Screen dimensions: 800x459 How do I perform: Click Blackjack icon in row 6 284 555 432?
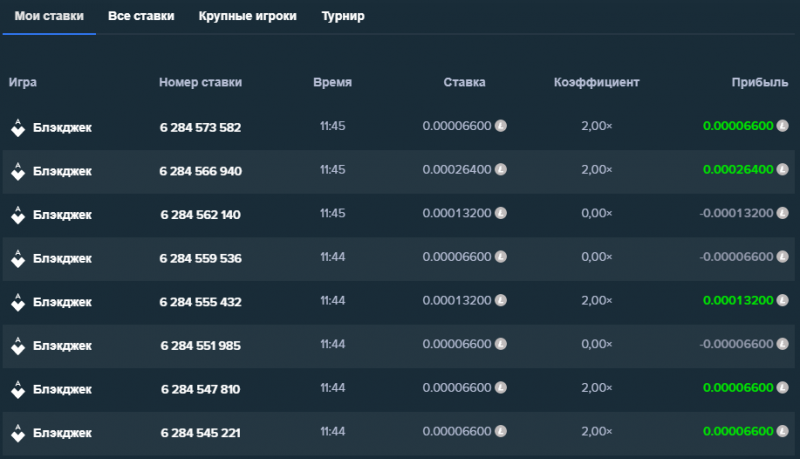(x=18, y=302)
